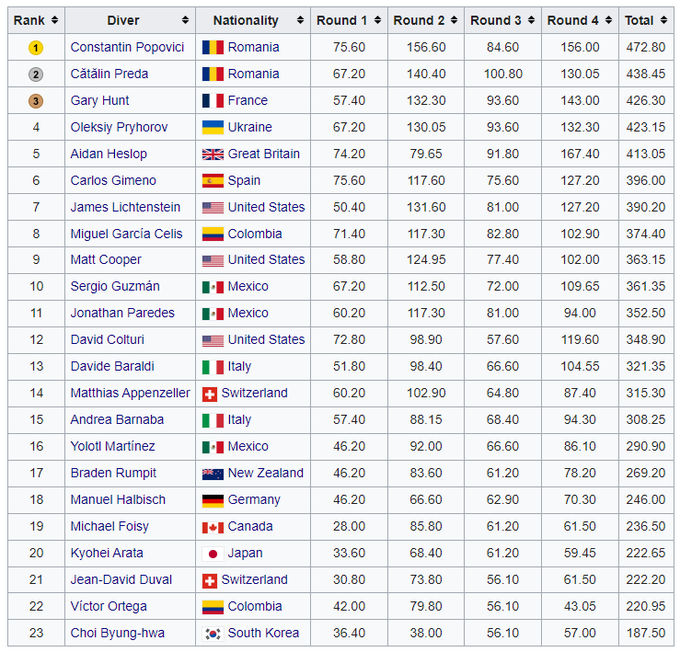Open the Aidan Heslop diver link
The width and height of the screenshot is (680, 652).
(108, 154)
